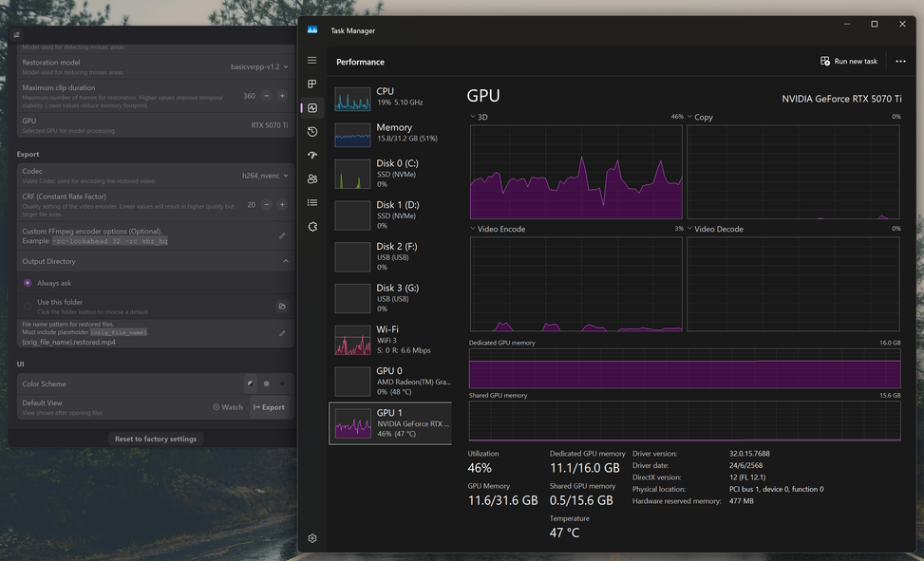Screen dimensions: 924x561
Task: Click the Driver version 32.0.15.7688 value
Action: tap(749, 454)
